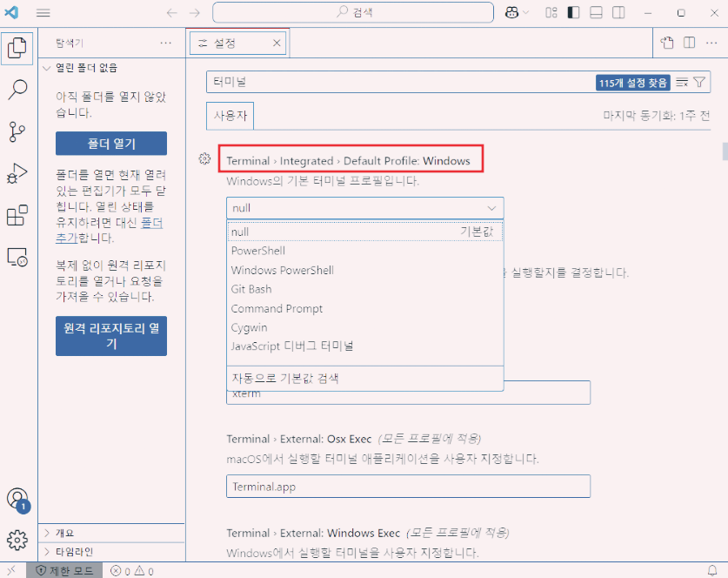Screen dimensions: 728x578
Task: Click the Terminal.app Osx Exec field
Action: (x=408, y=487)
